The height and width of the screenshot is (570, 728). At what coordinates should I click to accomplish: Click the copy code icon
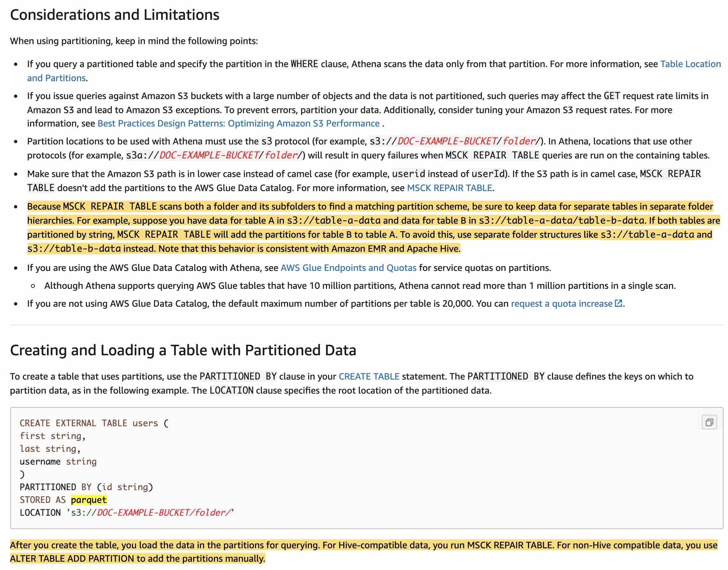[x=709, y=422]
